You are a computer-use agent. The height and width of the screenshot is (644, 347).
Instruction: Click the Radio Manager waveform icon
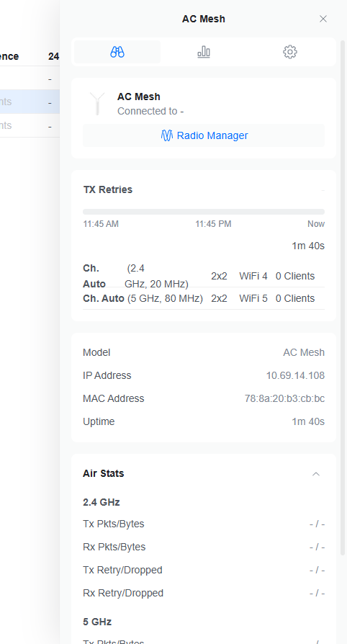click(x=167, y=135)
